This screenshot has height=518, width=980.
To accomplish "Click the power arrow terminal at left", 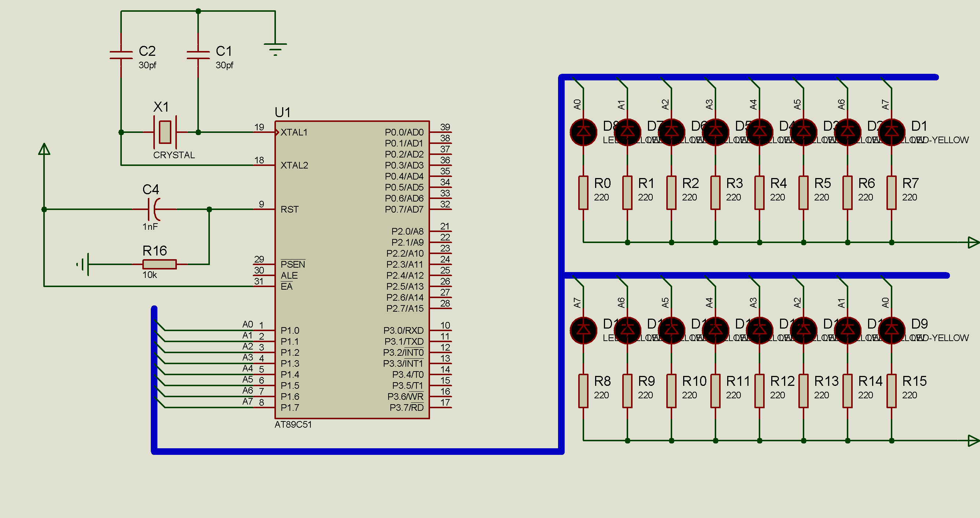I will click(44, 149).
